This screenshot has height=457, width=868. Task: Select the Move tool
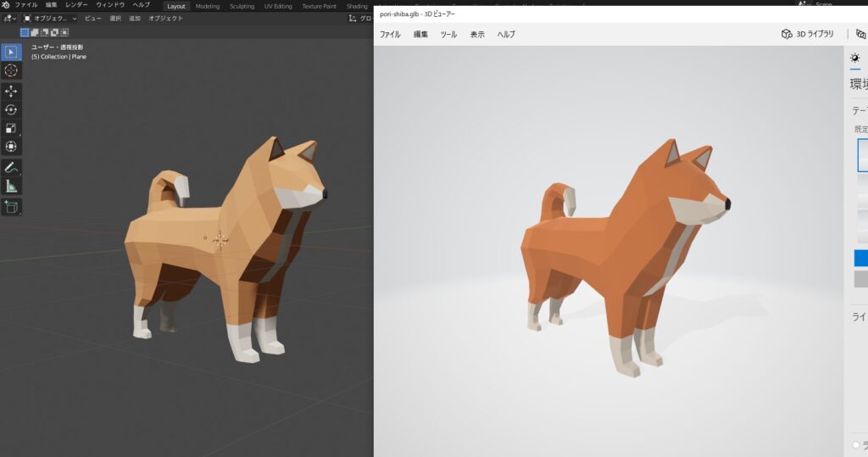(x=12, y=91)
